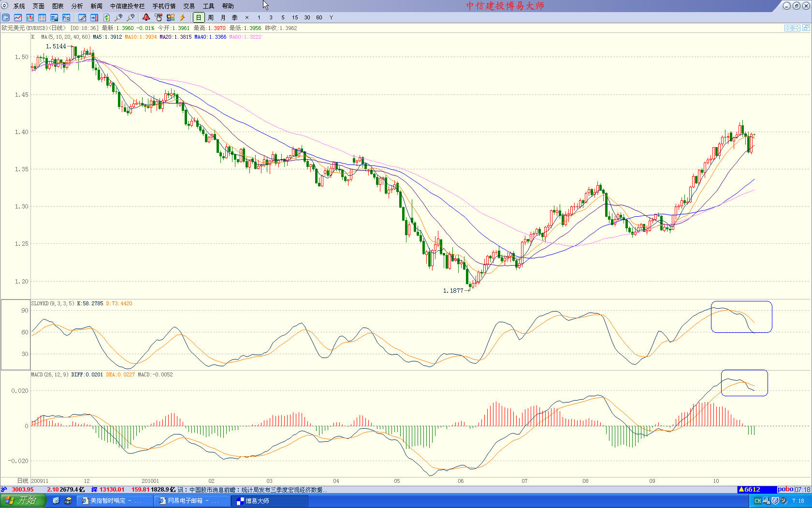812x508 pixels.
Task: Click the candlestick chart icon in toolbar
Action: (x=30, y=17)
